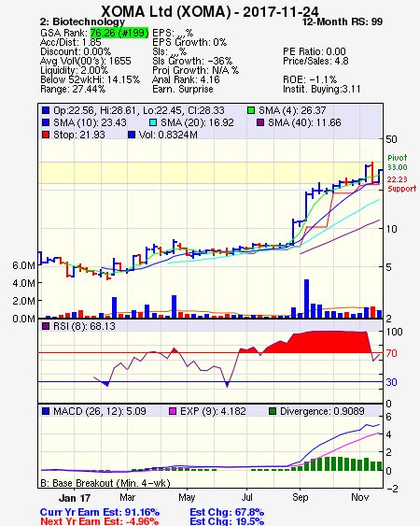Screen dimensions: 420x526
Task: Click the red 70 RSI threshold label
Action: [392, 353]
